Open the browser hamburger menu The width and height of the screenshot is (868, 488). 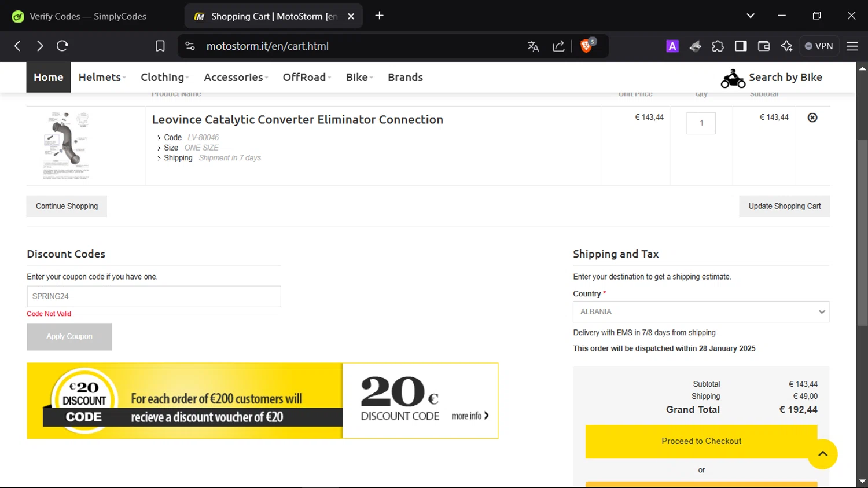(852, 46)
